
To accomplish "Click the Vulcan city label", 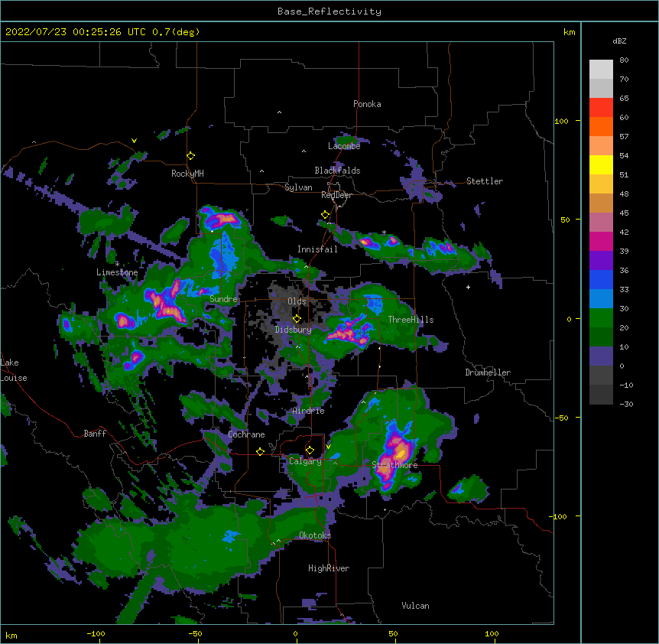I will tap(415, 606).
